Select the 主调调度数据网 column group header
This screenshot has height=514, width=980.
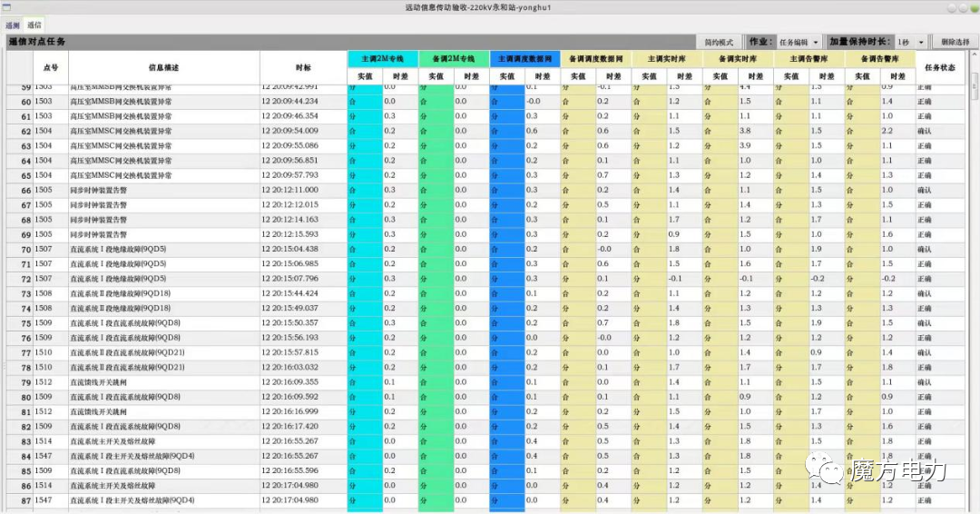pyautogui.click(x=525, y=59)
